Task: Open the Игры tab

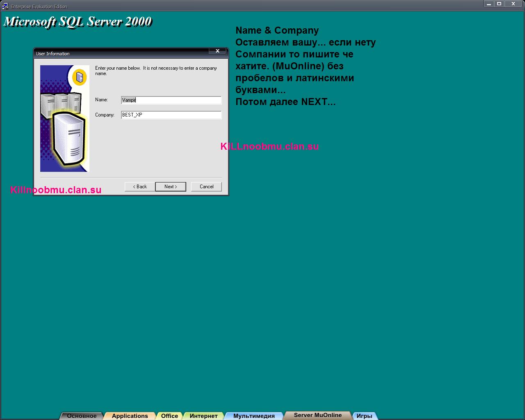Action: click(364, 416)
